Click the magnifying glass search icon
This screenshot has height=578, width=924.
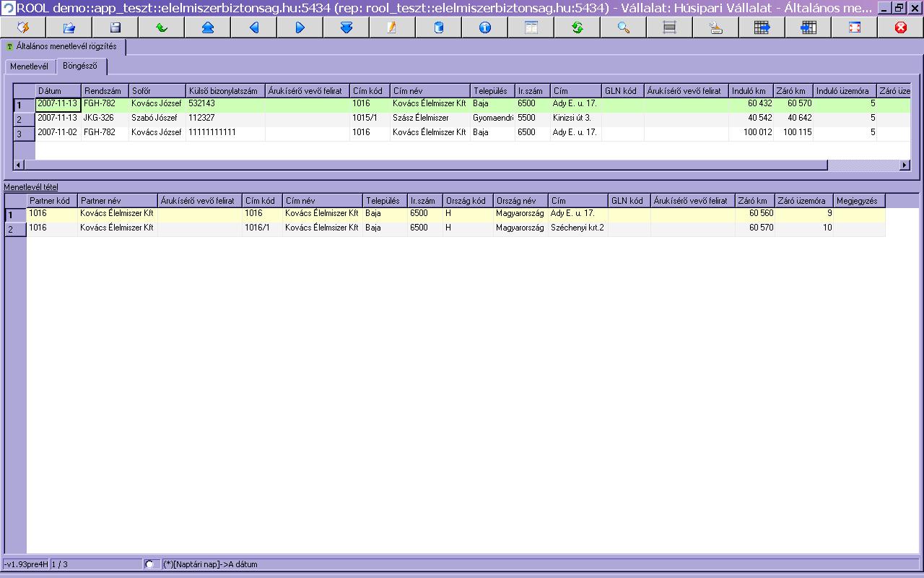pos(623,27)
